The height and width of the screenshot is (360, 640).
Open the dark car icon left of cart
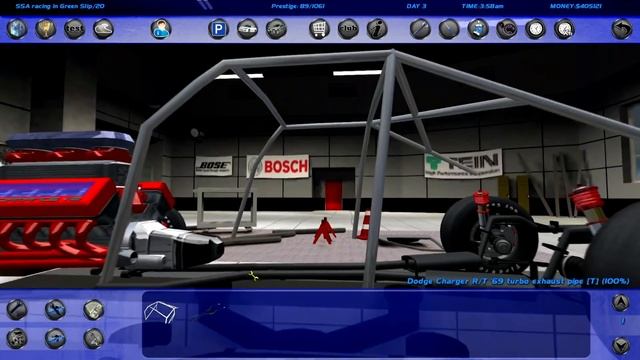pyautogui.click(x=276, y=29)
